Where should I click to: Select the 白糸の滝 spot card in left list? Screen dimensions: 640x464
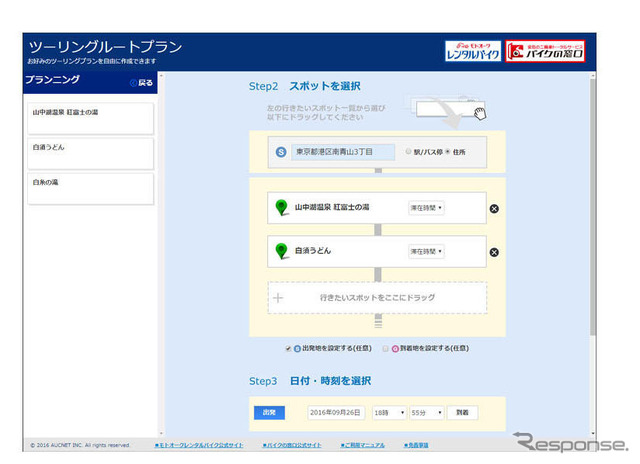coord(91,189)
